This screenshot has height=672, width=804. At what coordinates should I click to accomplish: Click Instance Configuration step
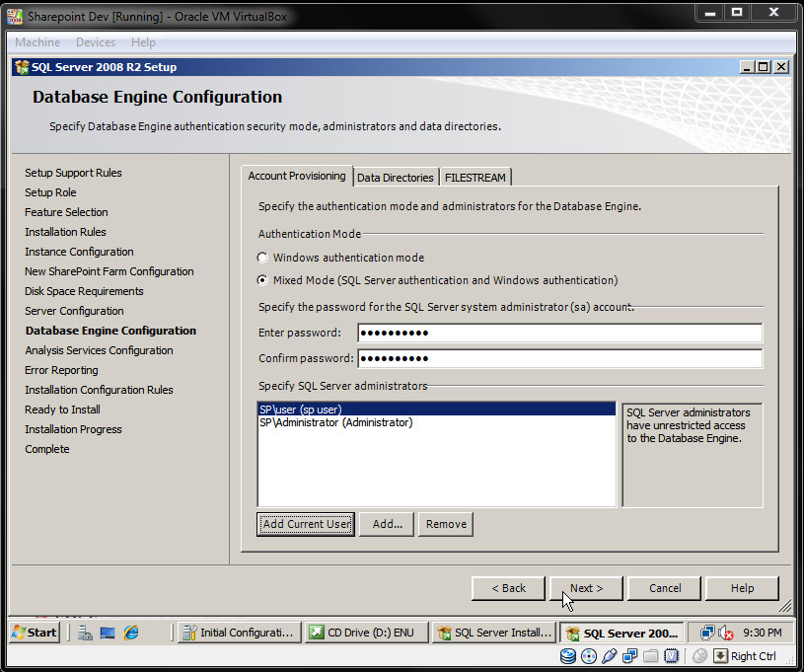(x=79, y=252)
